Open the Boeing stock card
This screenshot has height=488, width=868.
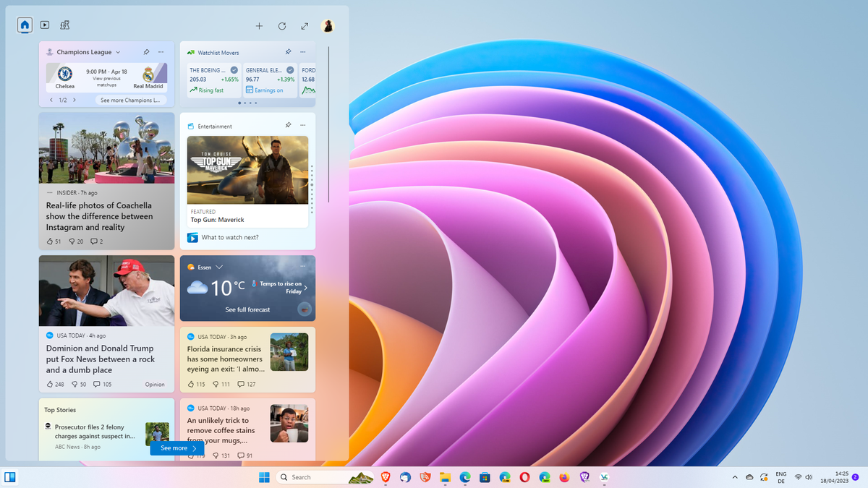click(213, 80)
